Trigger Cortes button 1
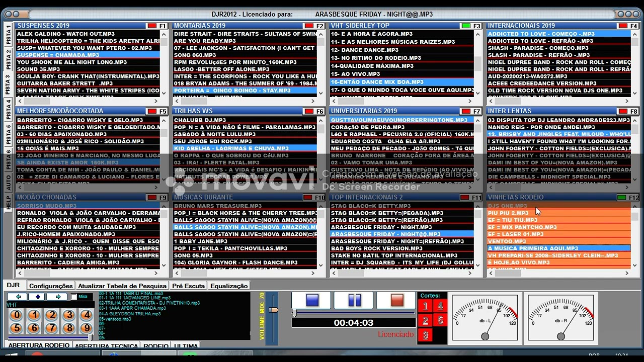Screen dimensions: 644x362 425,306
